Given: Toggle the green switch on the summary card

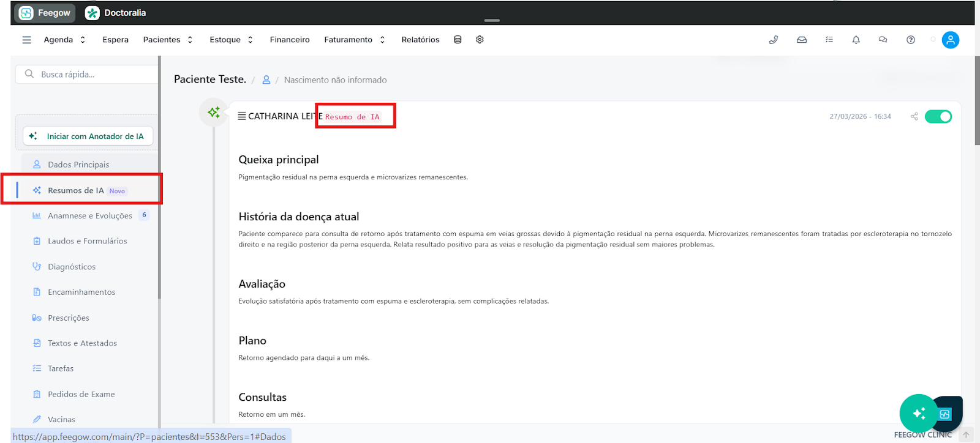Looking at the screenshot, I should (938, 116).
